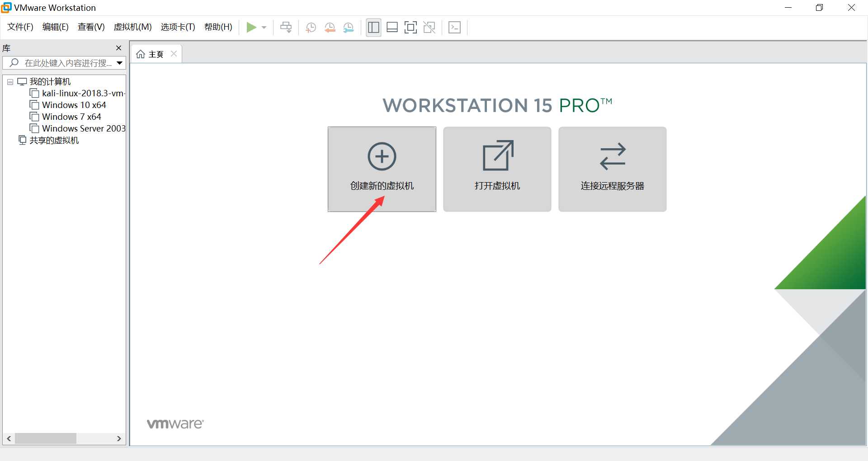The width and height of the screenshot is (868, 461).
Task: Click the library horizontal scrollbar thumb
Action: pos(46,438)
